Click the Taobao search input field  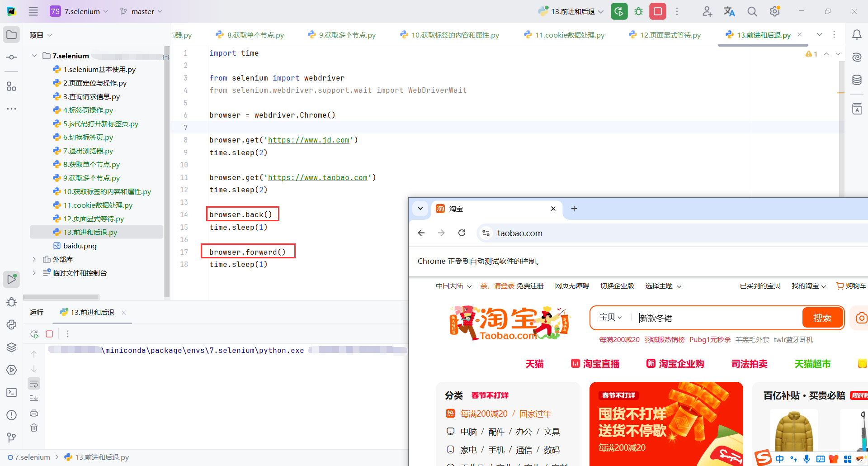(x=719, y=318)
